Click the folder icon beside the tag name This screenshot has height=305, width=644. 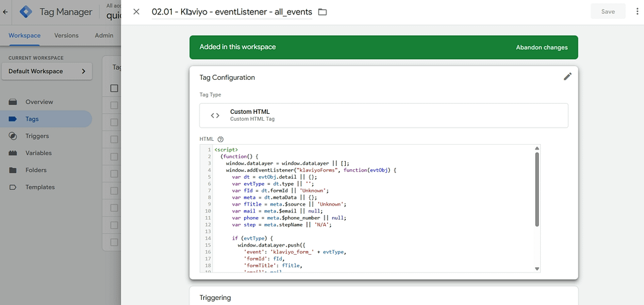click(323, 12)
